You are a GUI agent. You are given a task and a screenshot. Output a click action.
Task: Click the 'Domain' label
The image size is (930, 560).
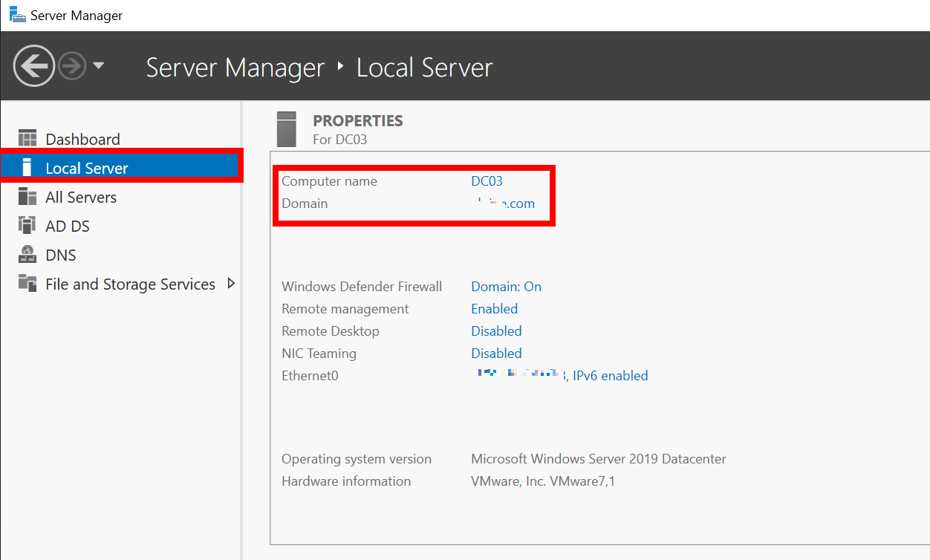pyautogui.click(x=305, y=204)
